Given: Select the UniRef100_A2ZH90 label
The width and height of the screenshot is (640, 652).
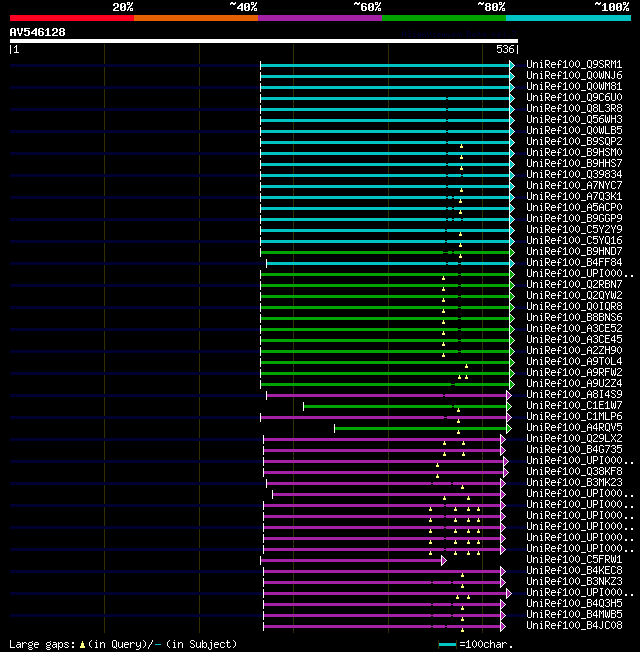Looking at the screenshot, I should (574, 351).
